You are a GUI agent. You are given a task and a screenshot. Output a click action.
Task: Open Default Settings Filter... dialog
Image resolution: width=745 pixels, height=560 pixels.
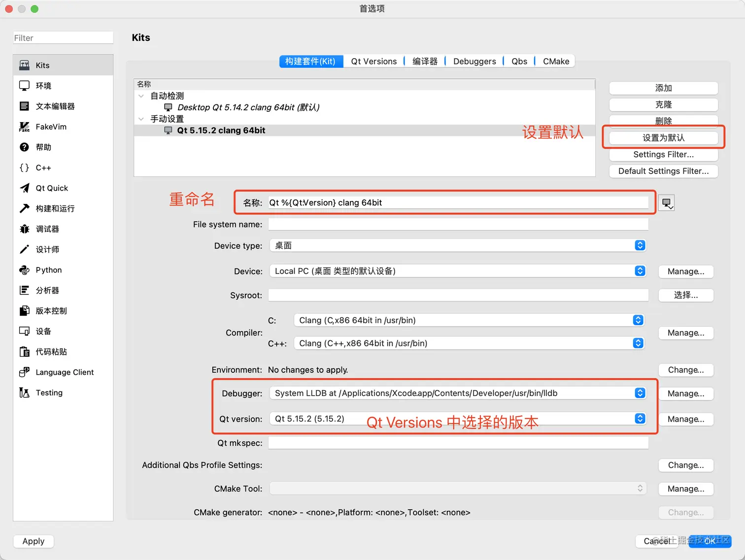pyautogui.click(x=663, y=171)
